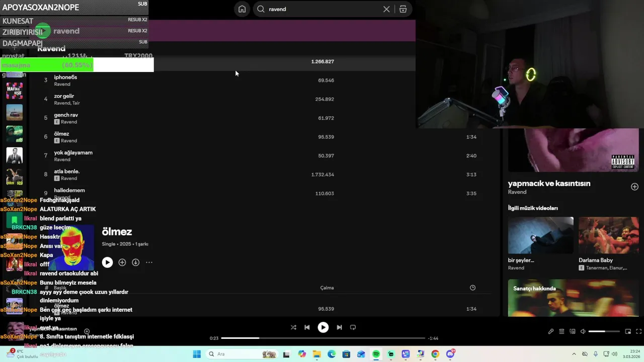This screenshot has height=362, width=644.
Task: Click the play count 1.732.434
Action: (323, 174)
